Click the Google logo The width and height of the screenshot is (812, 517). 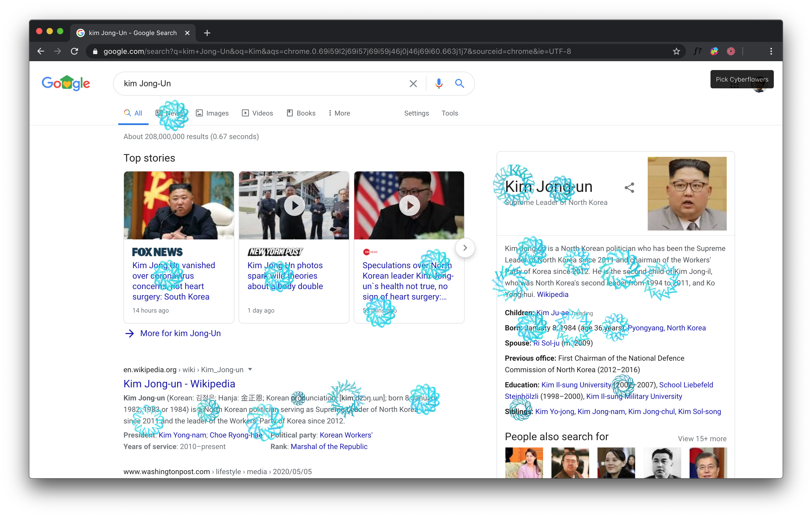coord(66,83)
